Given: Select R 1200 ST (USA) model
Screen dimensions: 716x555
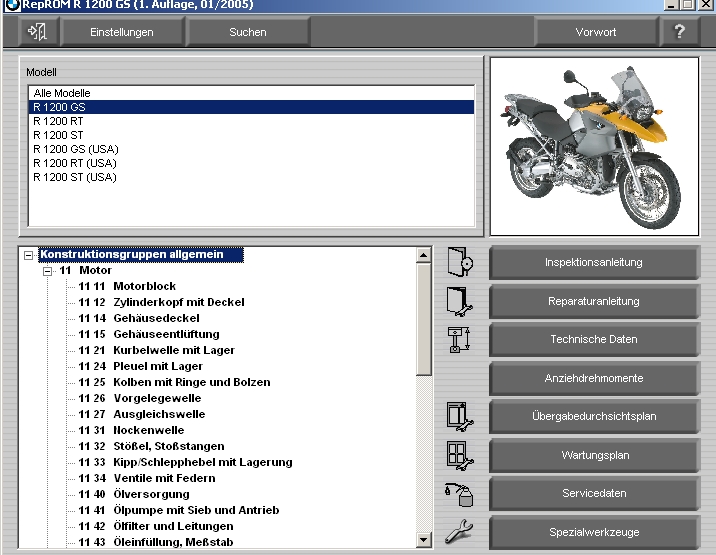Looking at the screenshot, I should [251, 177].
